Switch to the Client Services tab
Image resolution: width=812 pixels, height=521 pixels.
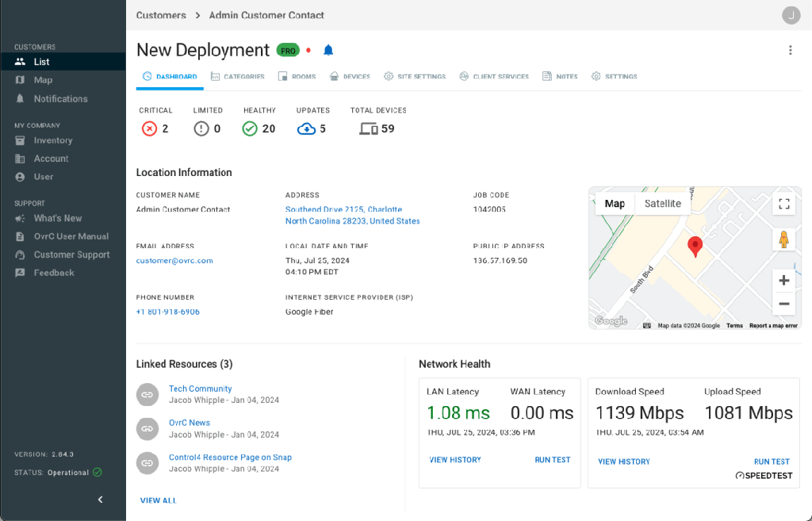click(x=493, y=77)
